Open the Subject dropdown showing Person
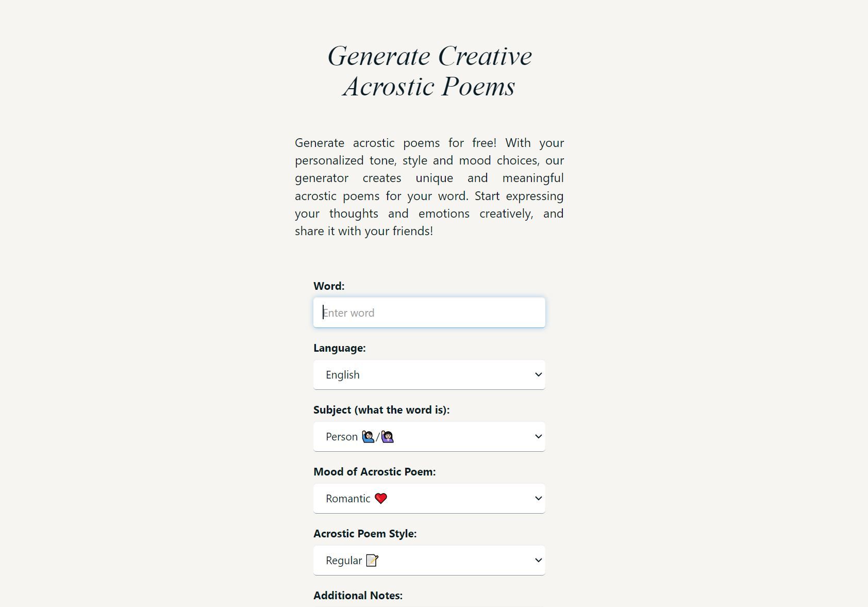868x607 pixels. (429, 436)
